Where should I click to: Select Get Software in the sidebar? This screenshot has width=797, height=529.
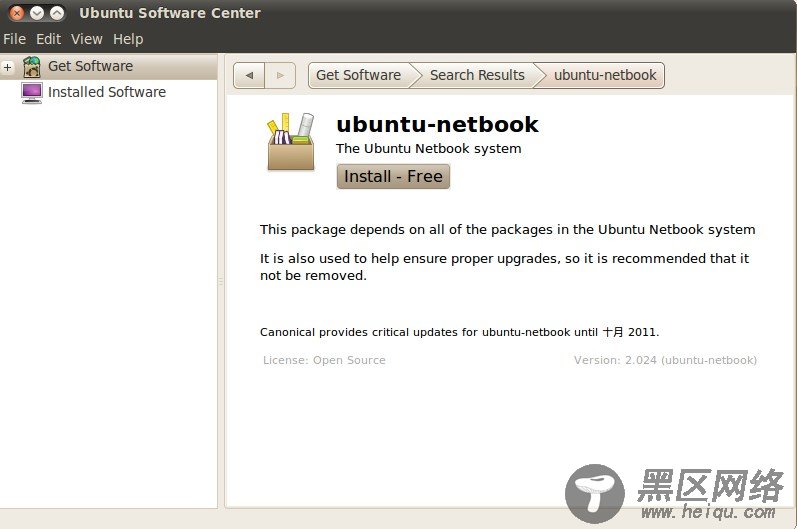pos(108,67)
